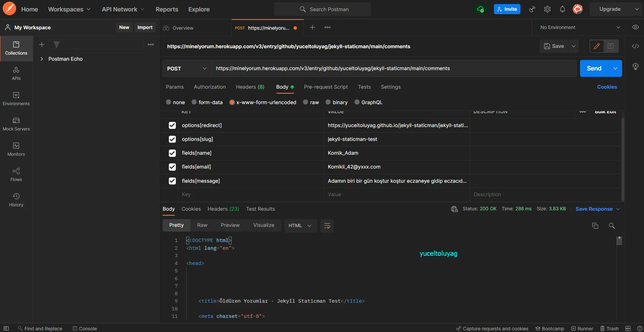Select the raw body type radio

(306, 102)
